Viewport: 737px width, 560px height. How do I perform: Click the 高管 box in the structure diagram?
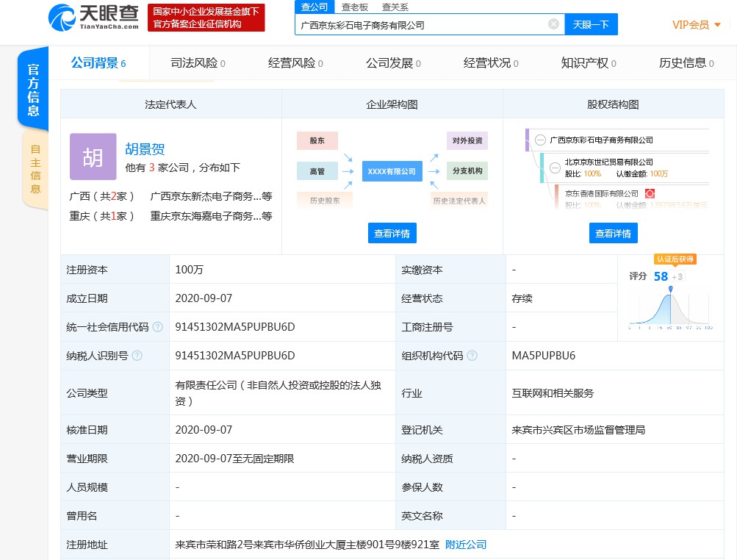pyautogui.click(x=317, y=171)
